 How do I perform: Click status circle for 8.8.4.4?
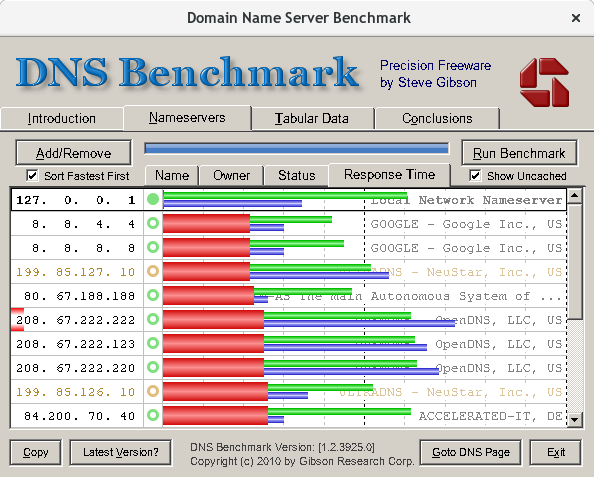pyautogui.click(x=153, y=223)
